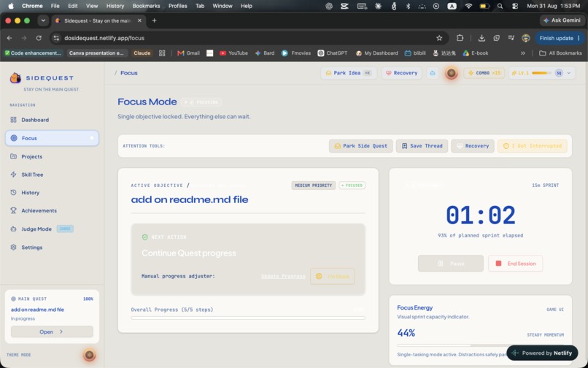Viewport: 588px width, 368px height.
Task: Expand the LV.1 profile dropdown chevron
Action: tap(569, 73)
